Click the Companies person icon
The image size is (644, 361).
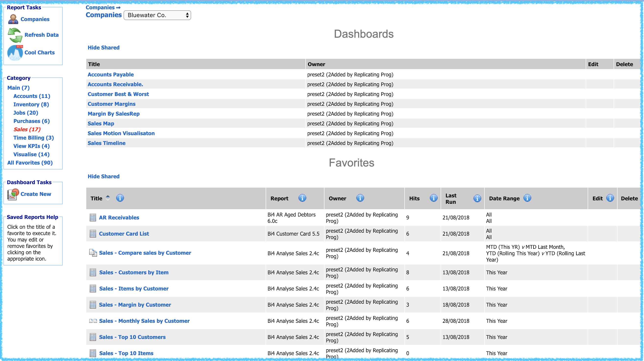tap(13, 19)
